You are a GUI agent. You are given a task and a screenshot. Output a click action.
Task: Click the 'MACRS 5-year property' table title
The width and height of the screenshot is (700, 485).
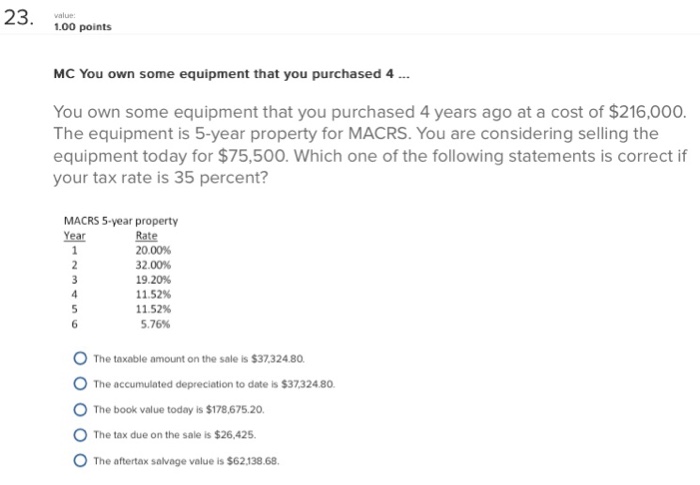pos(121,221)
